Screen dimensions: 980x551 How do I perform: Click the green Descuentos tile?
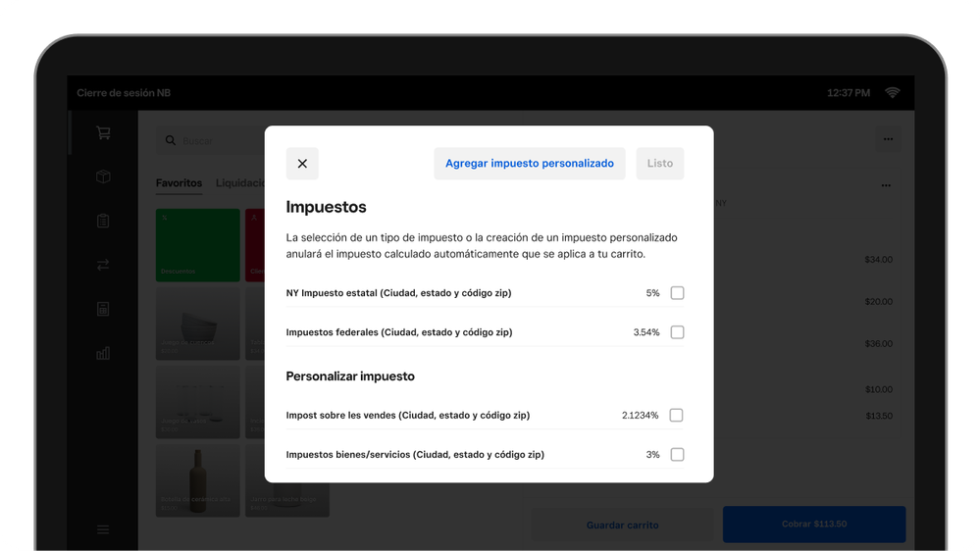point(197,245)
